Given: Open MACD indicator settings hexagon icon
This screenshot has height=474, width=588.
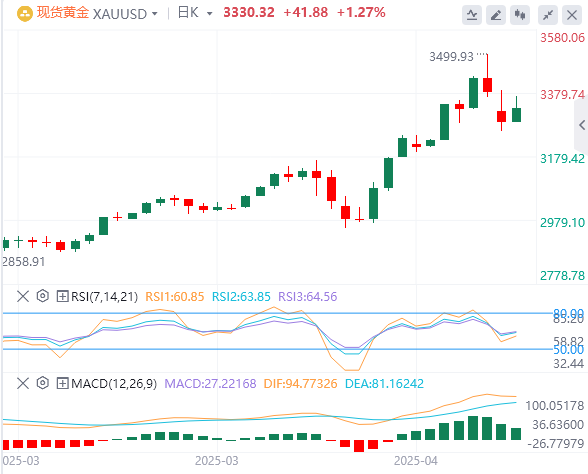Looking at the screenshot, I should point(43,383).
